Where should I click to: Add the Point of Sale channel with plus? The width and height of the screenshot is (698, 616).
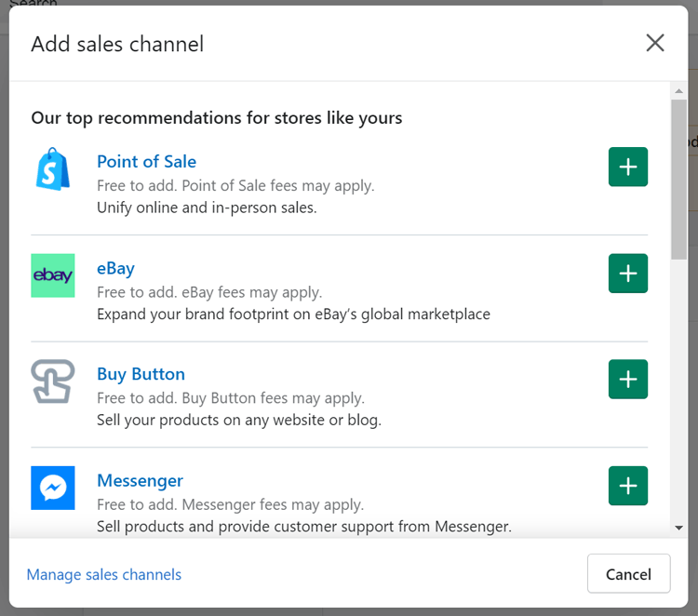tap(627, 167)
